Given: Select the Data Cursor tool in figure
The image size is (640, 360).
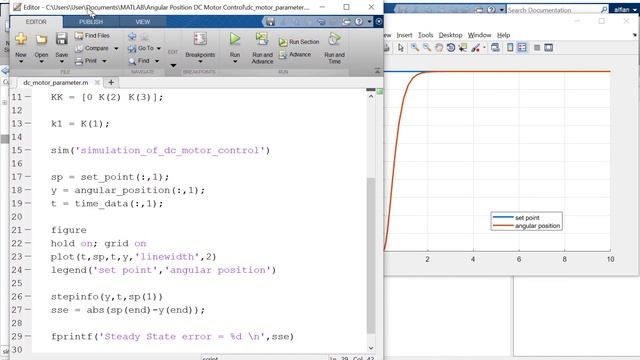Looking at the screenshot, I should pyautogui.click(x=463, y=48).
